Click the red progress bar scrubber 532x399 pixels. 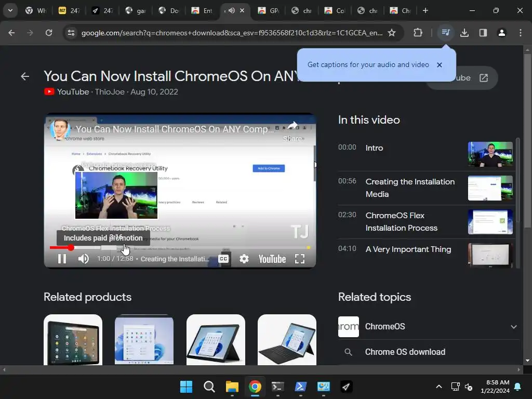(x=71, y=248)
